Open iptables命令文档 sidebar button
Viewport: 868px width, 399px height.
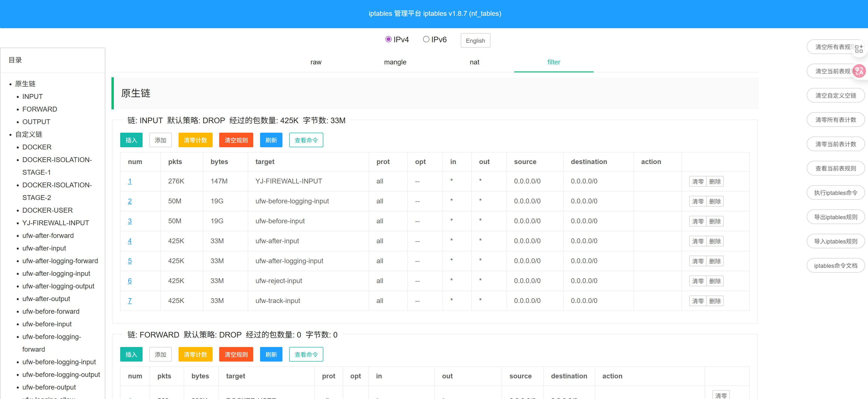click(x=835, y=265)
